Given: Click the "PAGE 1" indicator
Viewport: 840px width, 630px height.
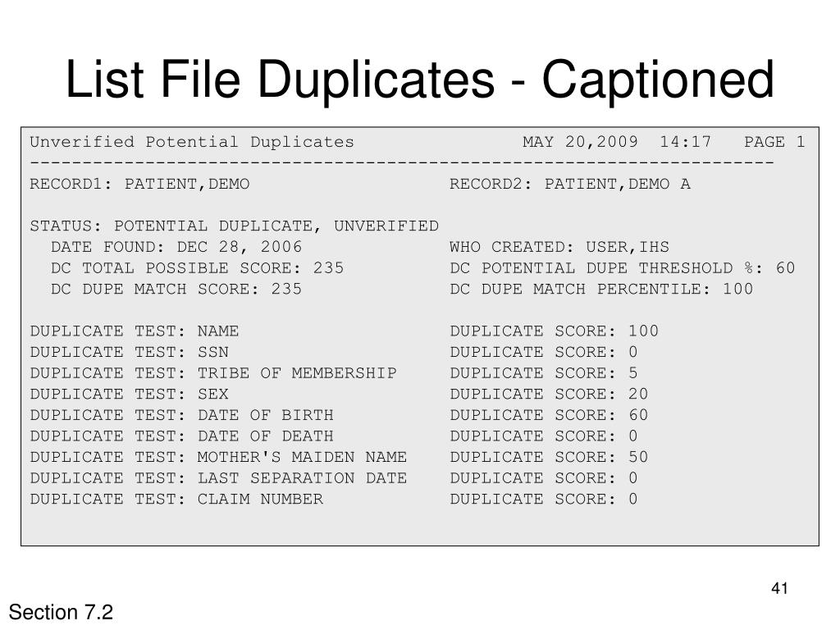Looking at the screenshot, I should [774, 142].
